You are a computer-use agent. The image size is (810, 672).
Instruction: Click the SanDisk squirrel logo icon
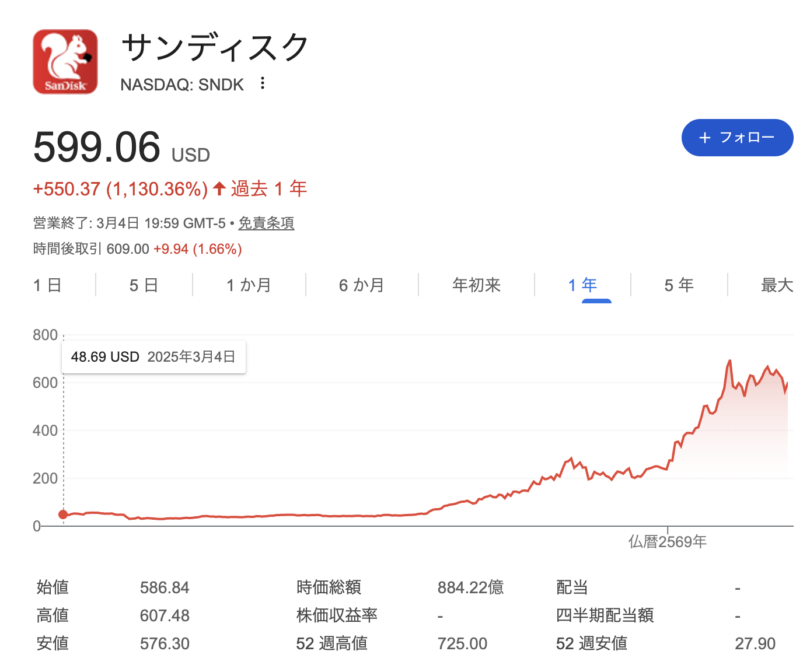pos(65,62)
